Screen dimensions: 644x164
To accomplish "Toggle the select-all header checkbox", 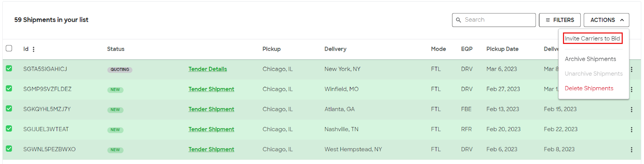I will (9, 49).
